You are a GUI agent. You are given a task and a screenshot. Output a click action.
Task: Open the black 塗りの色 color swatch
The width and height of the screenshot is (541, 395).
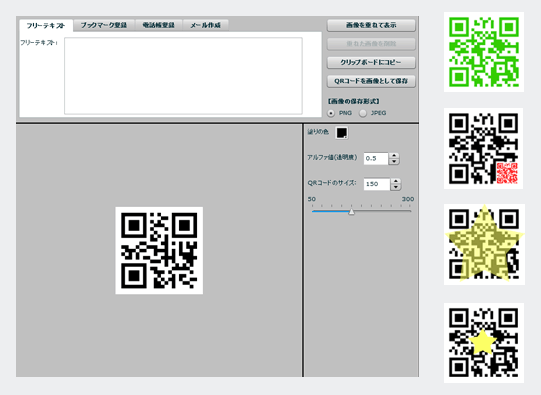click(x=342, y=133)
